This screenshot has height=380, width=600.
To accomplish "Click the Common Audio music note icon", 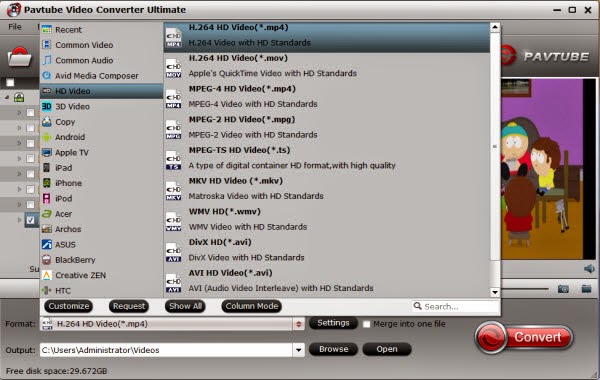I will (47, 60).
